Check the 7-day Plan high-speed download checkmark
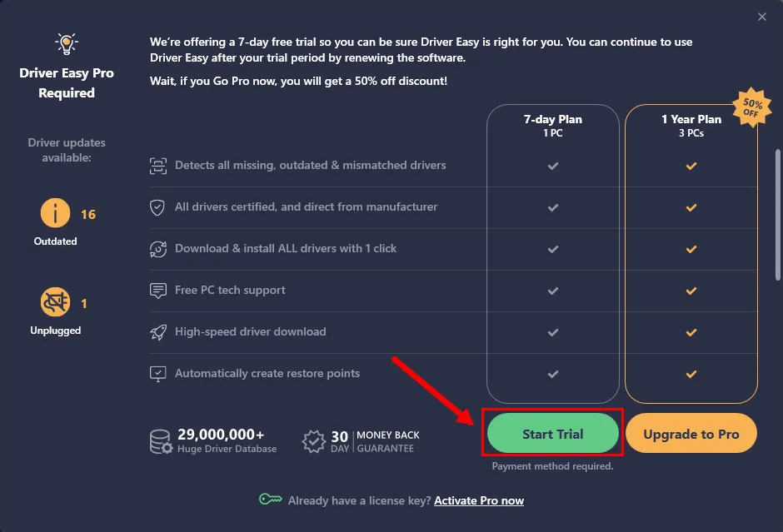 coord(552,332)
